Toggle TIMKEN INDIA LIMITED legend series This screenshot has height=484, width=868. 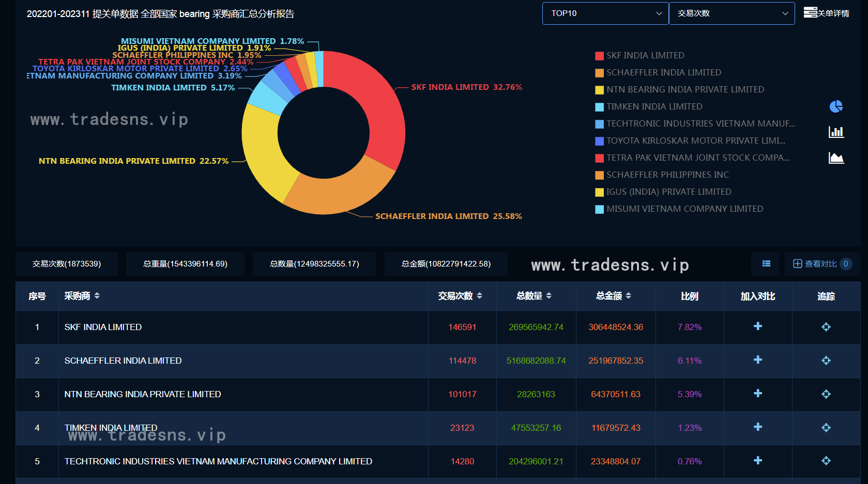(x=654, y=106)
